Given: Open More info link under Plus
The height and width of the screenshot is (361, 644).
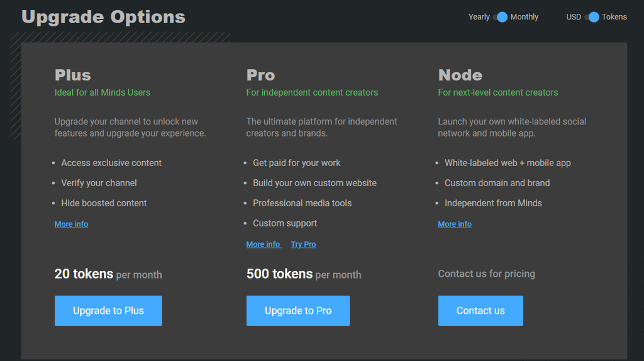Looking at the screenshot, I should (71, 224).
